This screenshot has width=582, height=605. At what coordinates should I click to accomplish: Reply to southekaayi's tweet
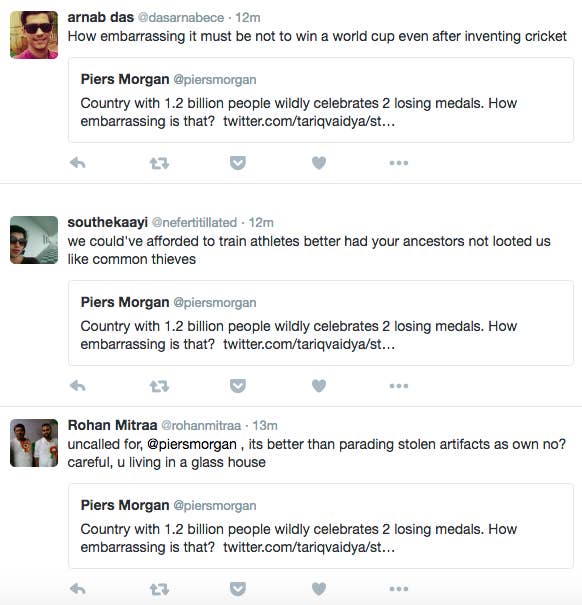click(78, 385)
